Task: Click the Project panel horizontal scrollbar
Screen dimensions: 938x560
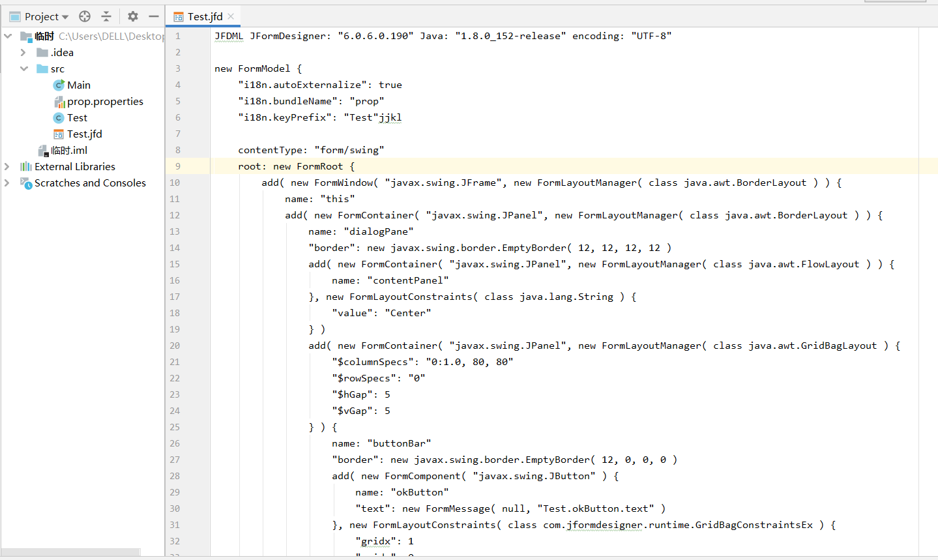Action: (70, 552)
